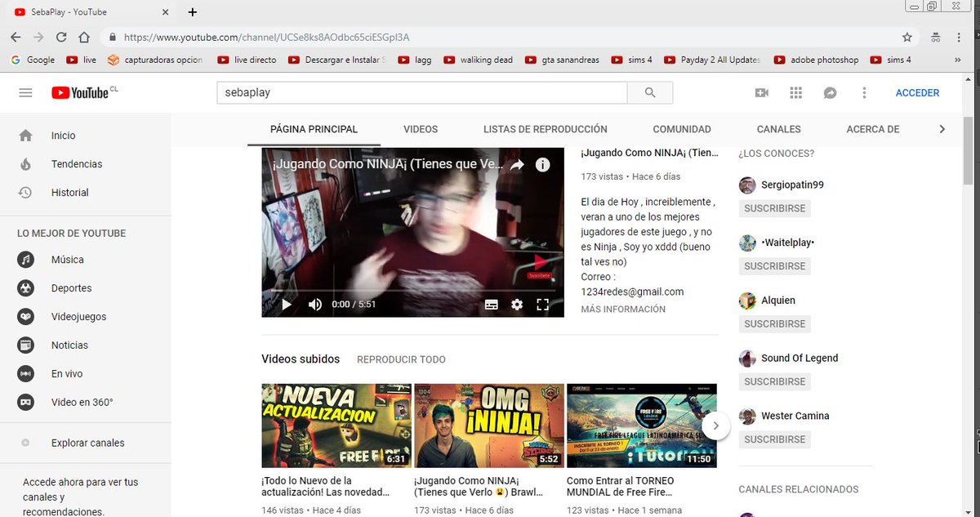Open ACERCA DE tab
The height and width of the screenshot is (517, 980).
tap(873, 129)
